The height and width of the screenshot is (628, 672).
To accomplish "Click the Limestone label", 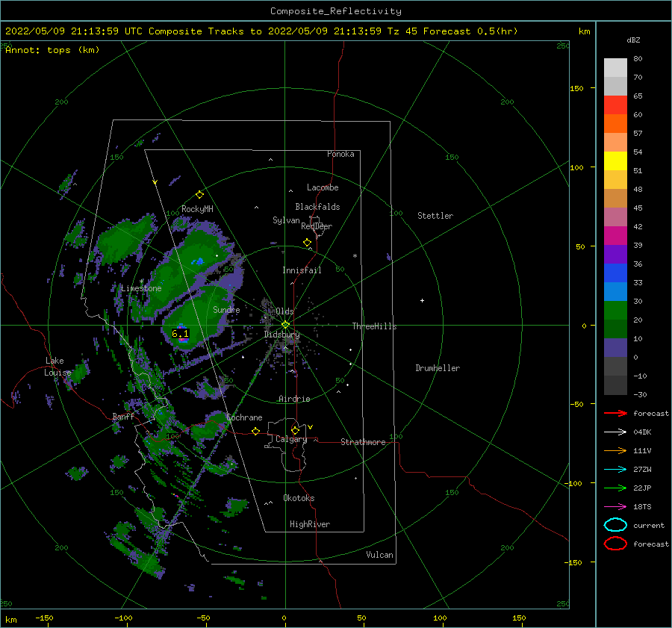I will tap(141, 288).
